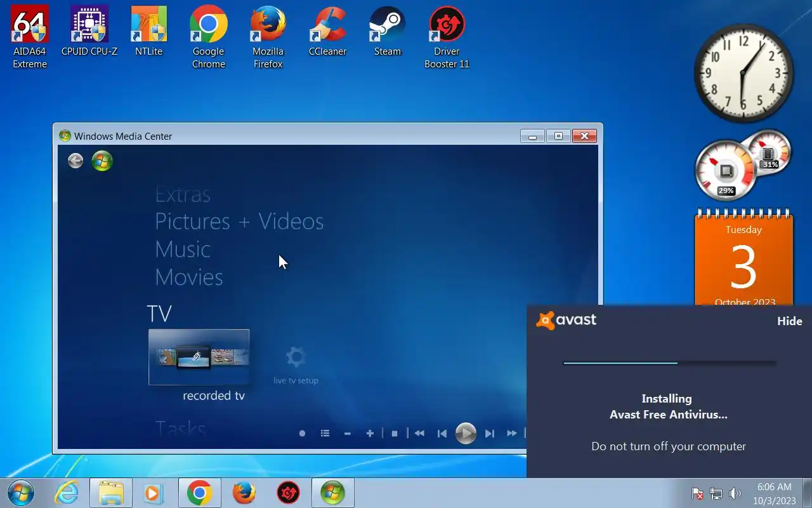Image resolution: width=812 pixels, height=508 pixels.
Task: Click the green Media Center start button
Action: coord(102,161)
